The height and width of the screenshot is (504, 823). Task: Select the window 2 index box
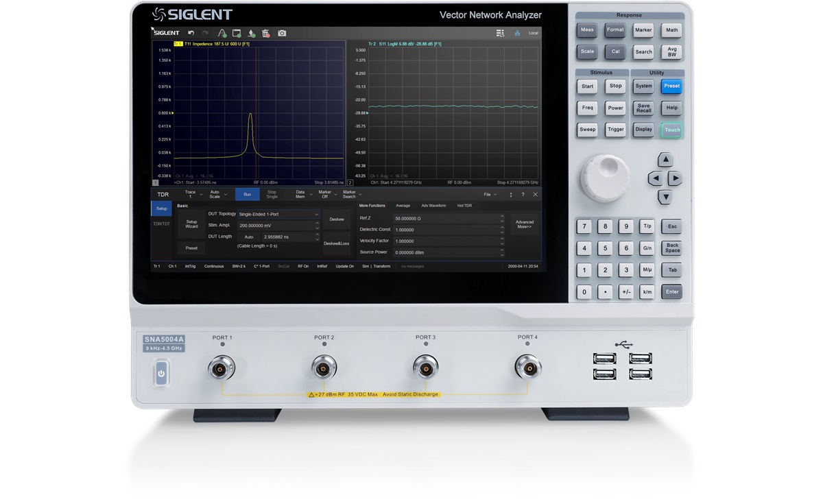pyautogui.click(x=350, y=183)
